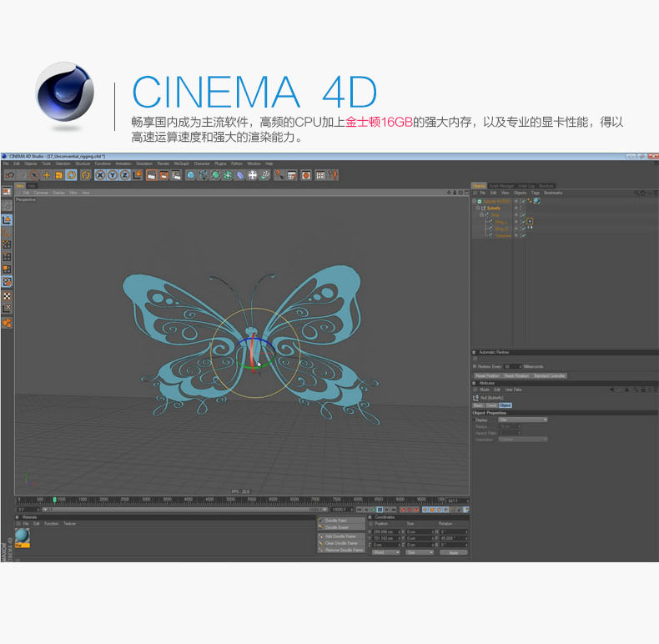Open the File menu in menu bar
The width and height of the screenshot is (659, 644).
click(x=6, y=164)
